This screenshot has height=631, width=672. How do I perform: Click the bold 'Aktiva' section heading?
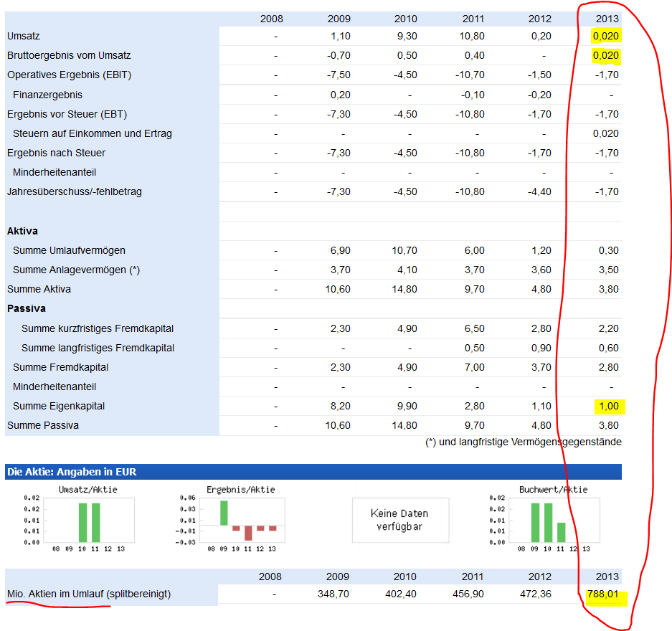click(22, 231)
